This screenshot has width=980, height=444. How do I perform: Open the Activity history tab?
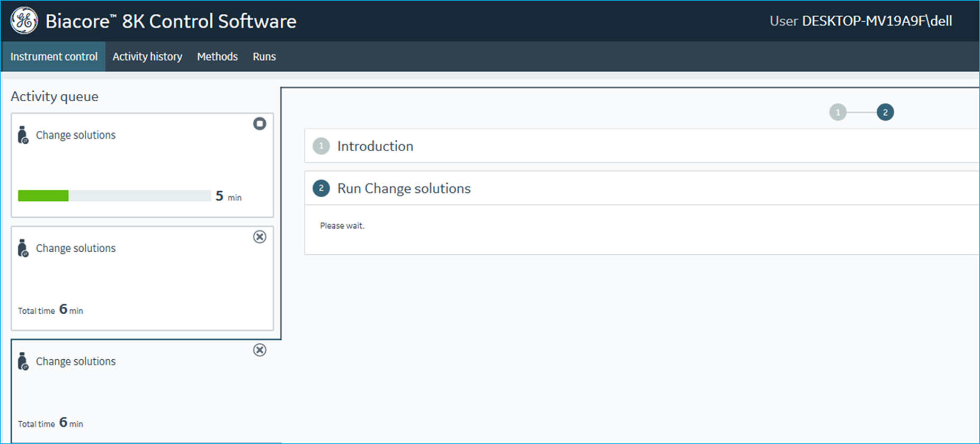coord(147,57)
